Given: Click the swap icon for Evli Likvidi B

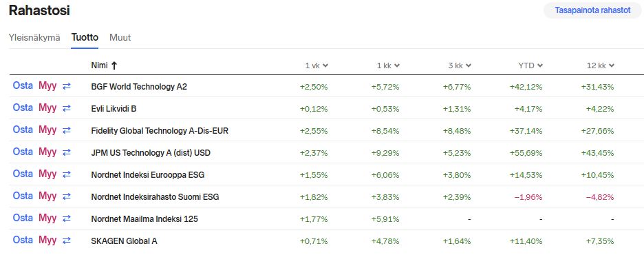Looking at the screenshot, I should pyautogui.click(x=67, y=108).
